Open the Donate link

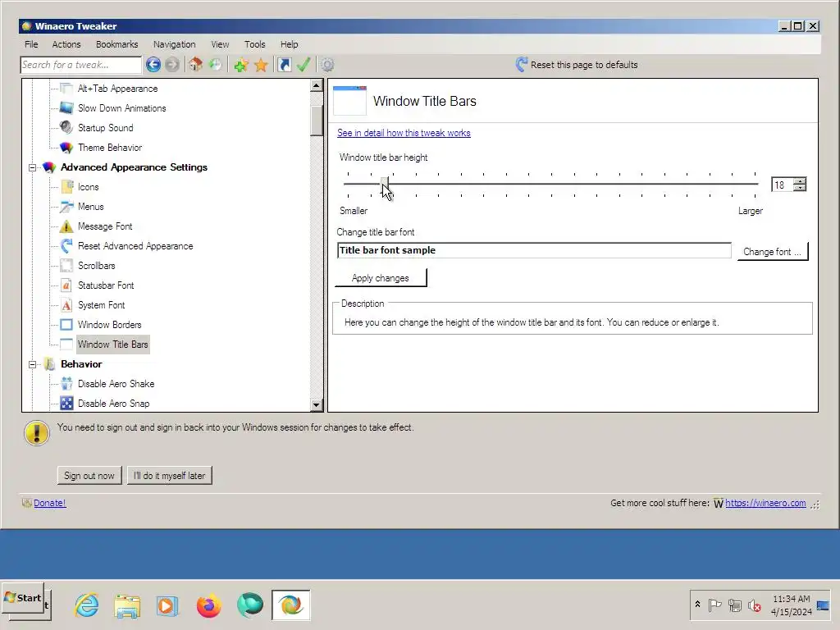tap(50, 503)
